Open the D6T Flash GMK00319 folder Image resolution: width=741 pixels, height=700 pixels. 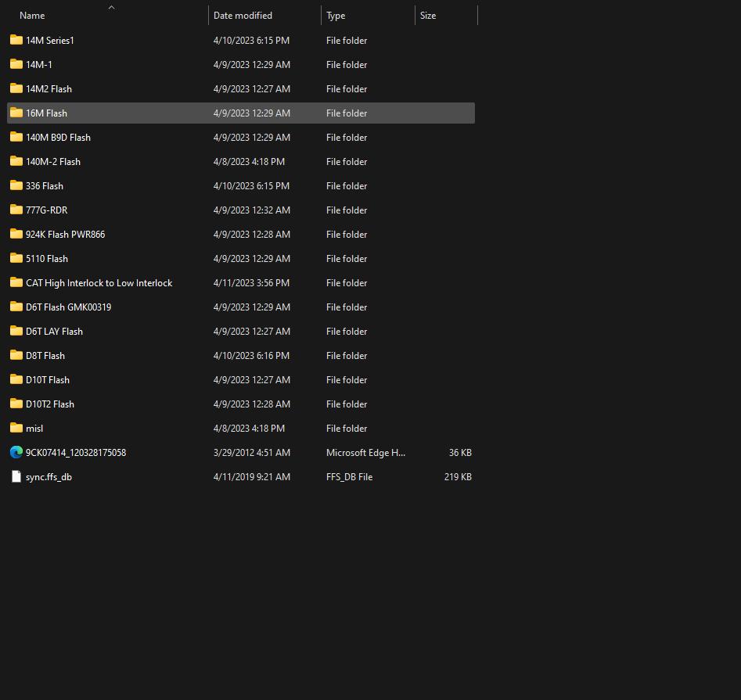(68, 307)
